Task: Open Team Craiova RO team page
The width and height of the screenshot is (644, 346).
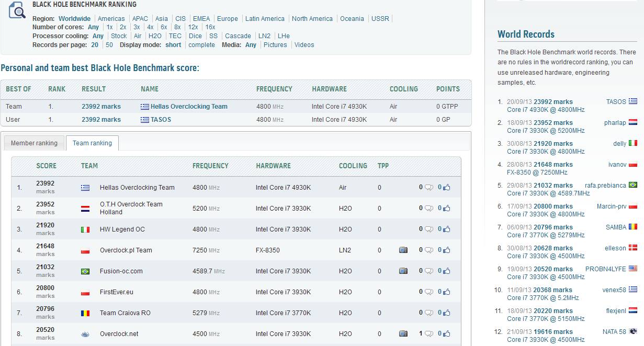Action: click(x=125, y=313)
